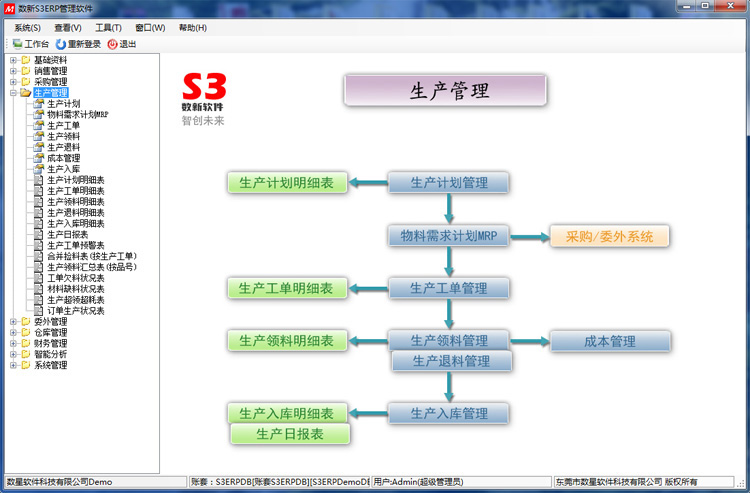The image size is (750, 493).
Task: Click the 生产退料 tree item icon
Action: [39, 147]
